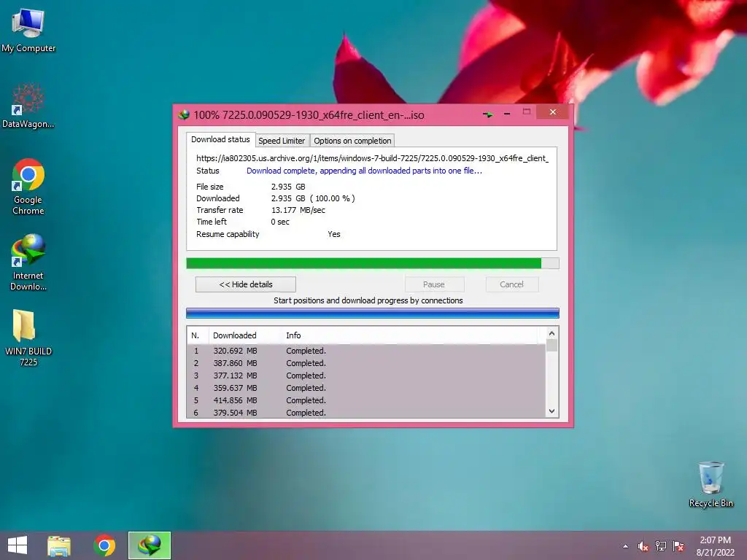The width and height of the screenshot is (747, 560).
Task: Click the blue connections progress bar
Action: click(x=373, y=313)
